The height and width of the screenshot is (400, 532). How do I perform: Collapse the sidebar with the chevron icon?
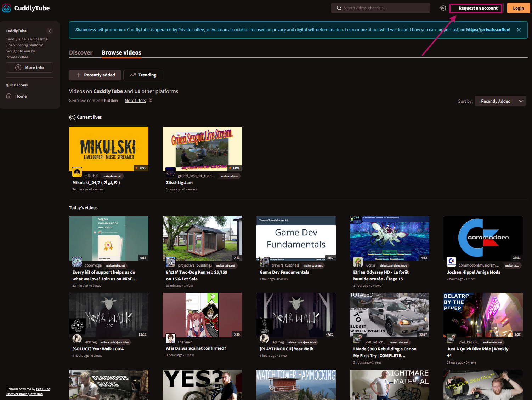50,31
